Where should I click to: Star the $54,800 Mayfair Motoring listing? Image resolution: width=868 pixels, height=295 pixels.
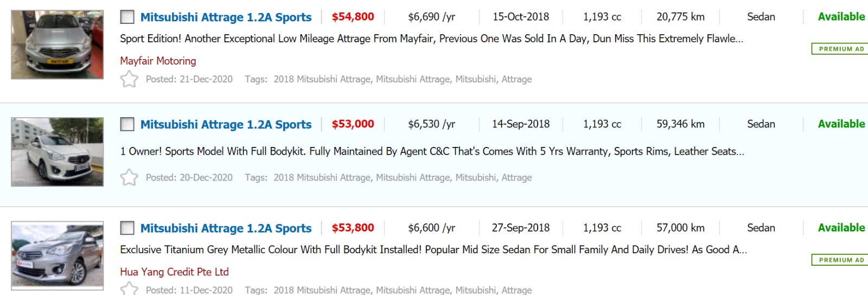[129, 79]
